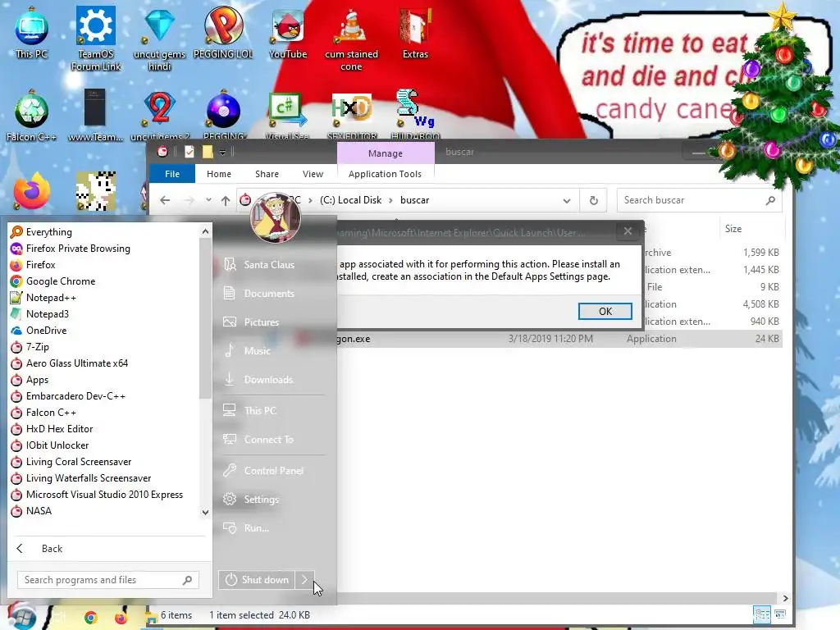Click the search magnifier in Search buscar box

point(770,200)
